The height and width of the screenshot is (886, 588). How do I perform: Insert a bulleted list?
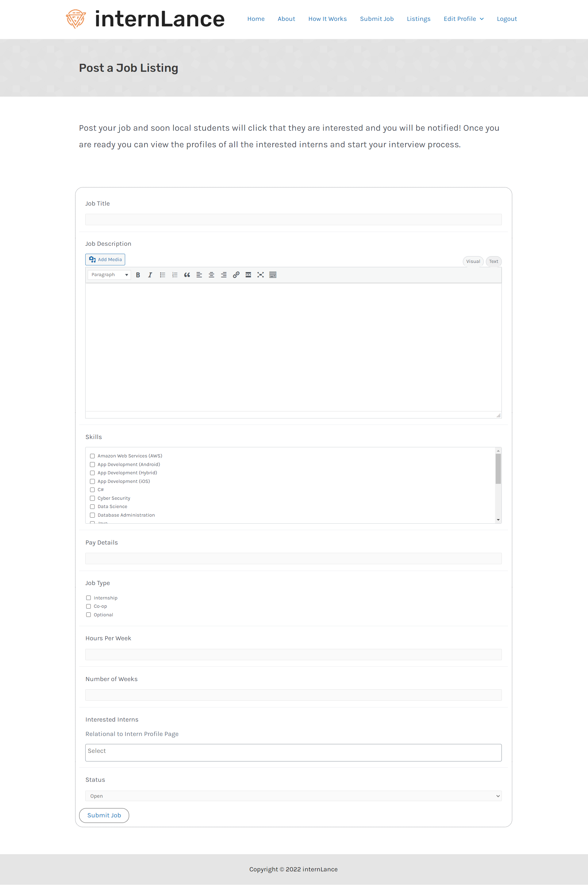point(162,275)
